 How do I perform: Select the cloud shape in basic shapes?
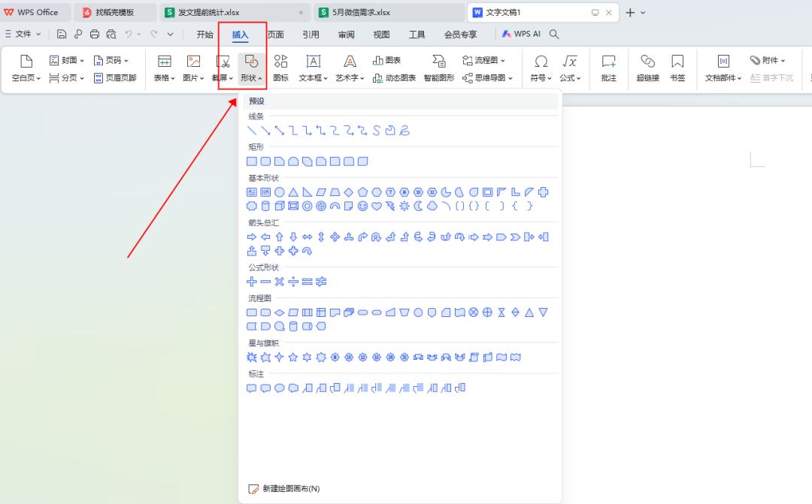pos(432,207)
